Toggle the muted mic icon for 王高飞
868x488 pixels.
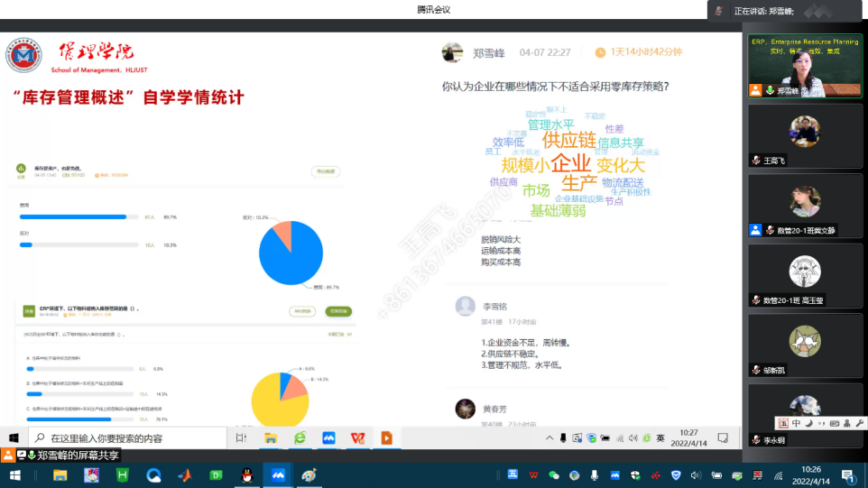(x=755, y=160)
